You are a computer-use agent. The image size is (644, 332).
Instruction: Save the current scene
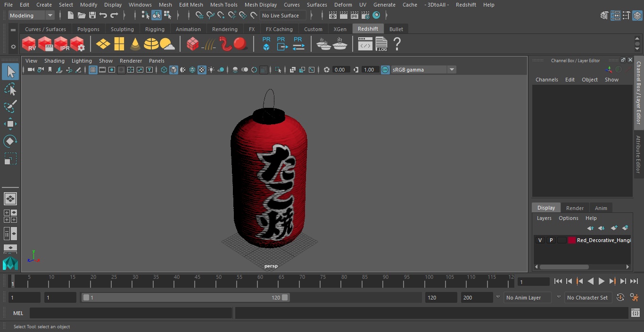[92, 16]
